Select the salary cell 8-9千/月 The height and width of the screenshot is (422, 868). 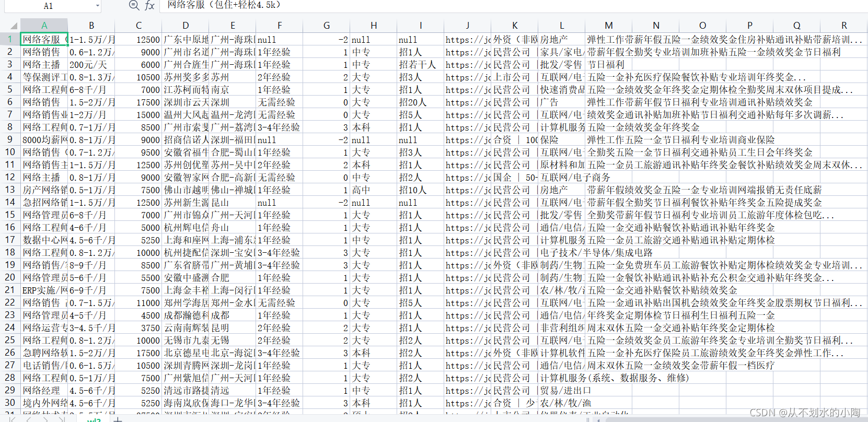(x=91, y=265)
